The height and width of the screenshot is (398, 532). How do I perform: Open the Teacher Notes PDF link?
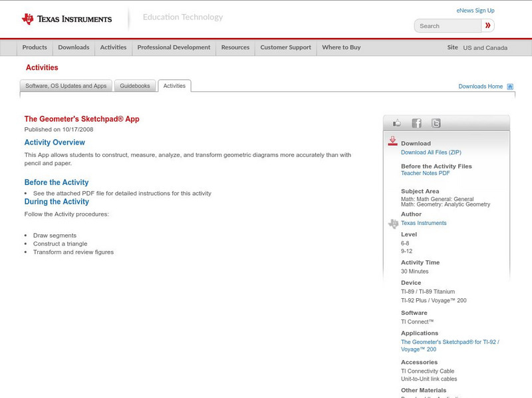click(425, 174)
